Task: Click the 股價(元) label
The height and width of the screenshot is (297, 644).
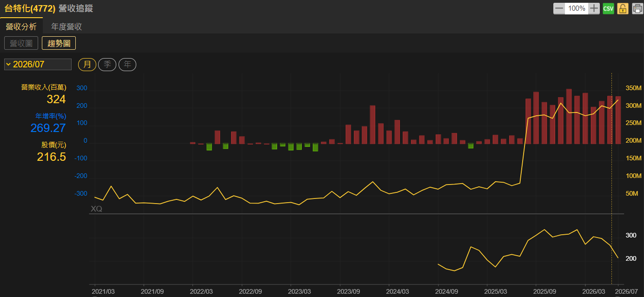Action: [54, 145]
